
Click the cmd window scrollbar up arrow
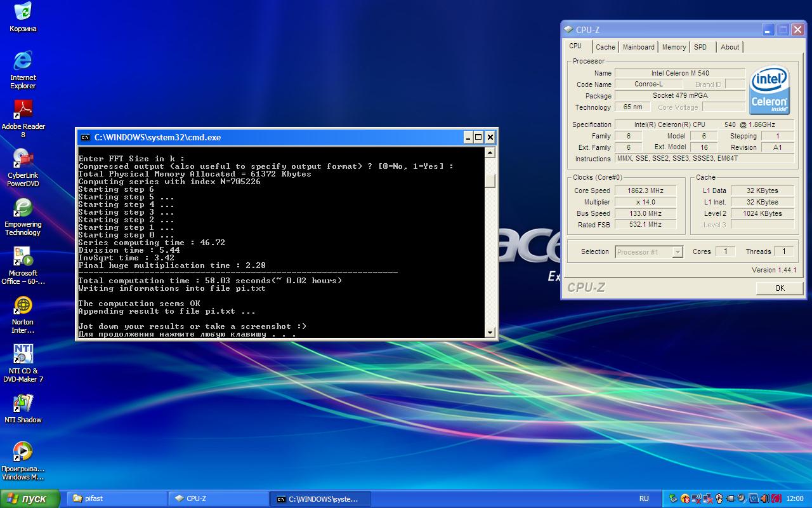[x=490, y=153]
